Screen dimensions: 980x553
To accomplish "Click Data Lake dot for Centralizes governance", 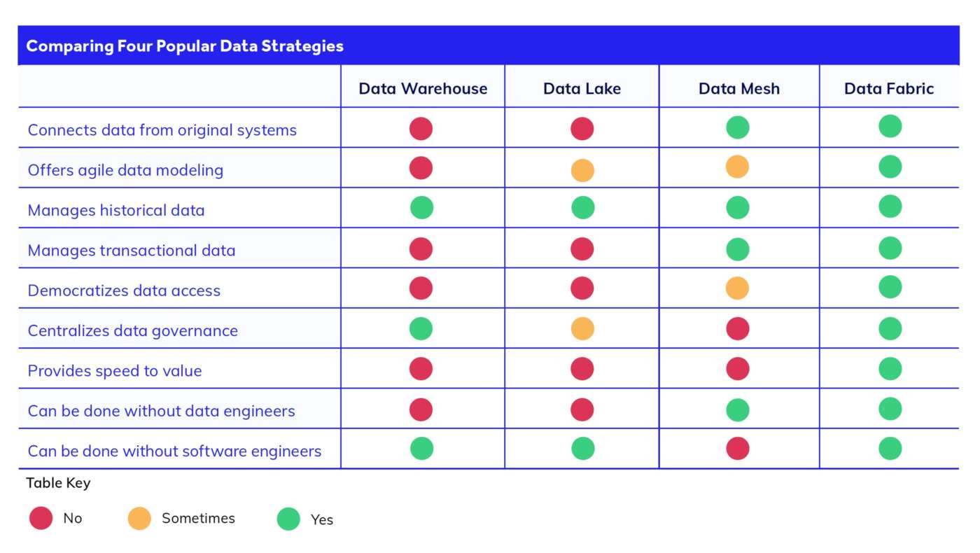I will pos(582,328).
